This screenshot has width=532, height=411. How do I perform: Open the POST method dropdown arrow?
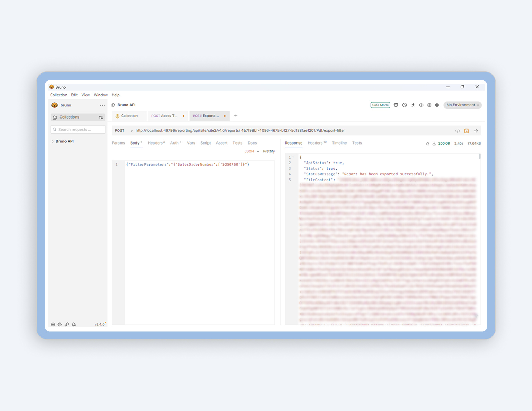tap(132, 131)
